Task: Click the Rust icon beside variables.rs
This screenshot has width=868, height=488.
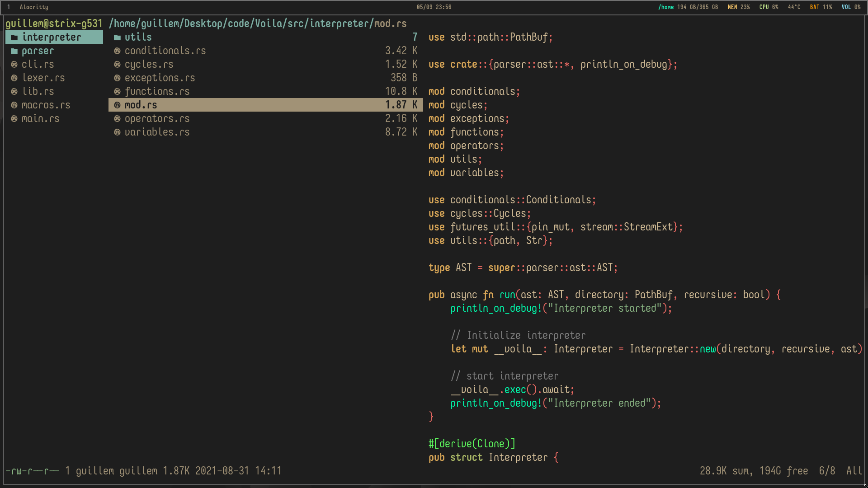Action: [117, 132]
